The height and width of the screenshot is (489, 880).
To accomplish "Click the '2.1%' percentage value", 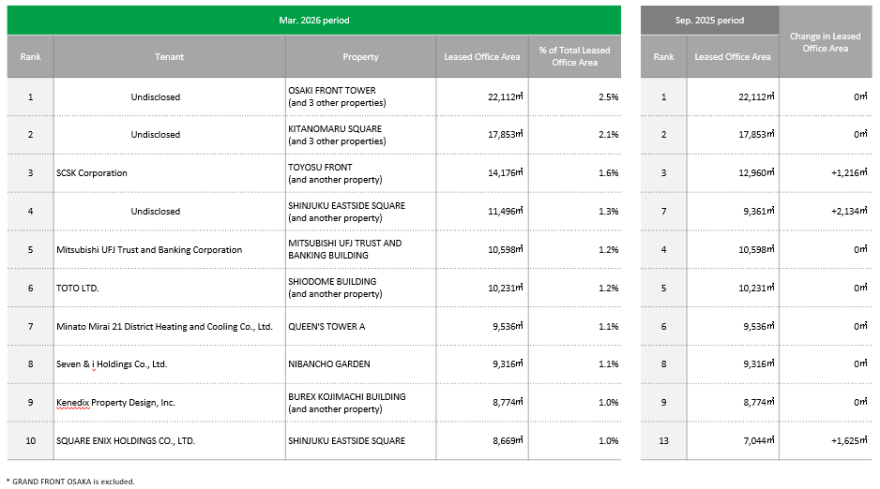I will (608, 135).
